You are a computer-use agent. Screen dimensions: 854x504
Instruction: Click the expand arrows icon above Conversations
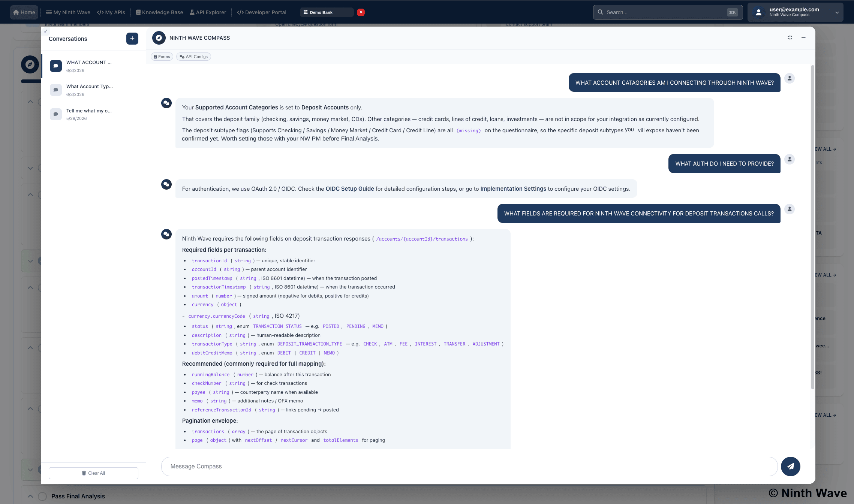(x=46, y=31)
